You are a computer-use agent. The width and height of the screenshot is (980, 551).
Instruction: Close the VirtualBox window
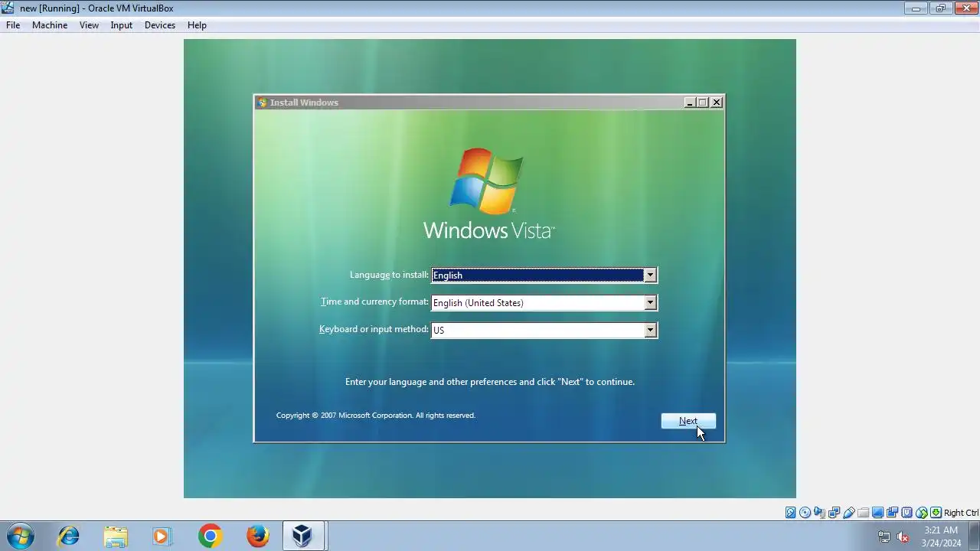965,8
